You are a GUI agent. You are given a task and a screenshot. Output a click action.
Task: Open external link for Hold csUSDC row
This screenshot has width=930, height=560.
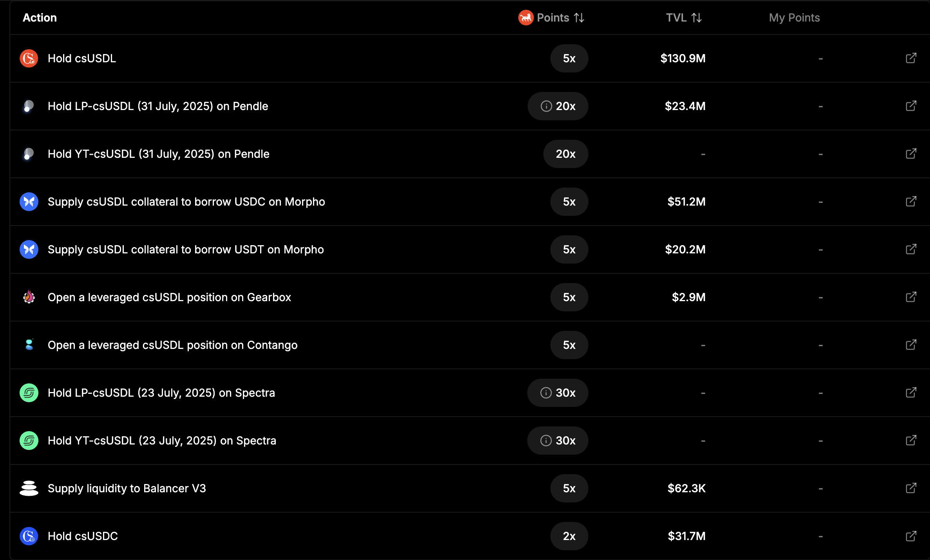pos(911,536)
